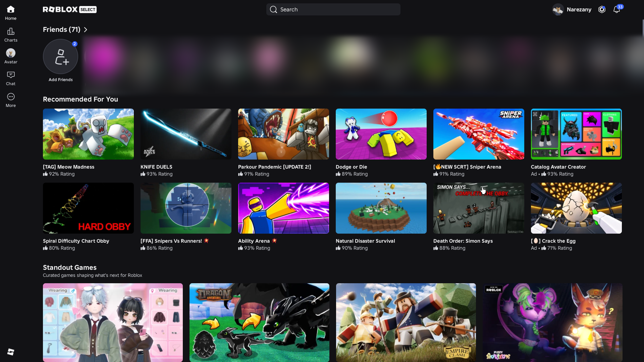Open the Robux icon in header
The image size is (644, 362).
pos(602,9)
